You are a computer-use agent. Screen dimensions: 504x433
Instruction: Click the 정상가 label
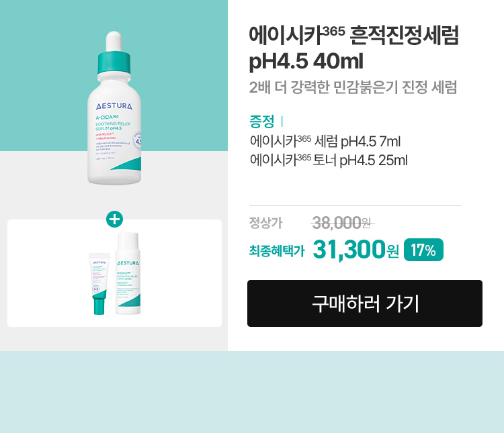click(x=265, y=223)
